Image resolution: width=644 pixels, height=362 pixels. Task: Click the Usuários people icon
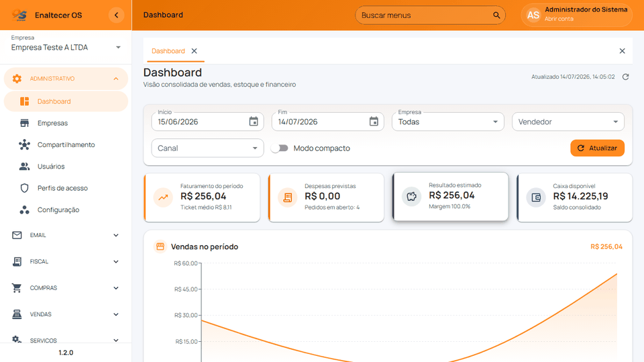pos(25,166)
